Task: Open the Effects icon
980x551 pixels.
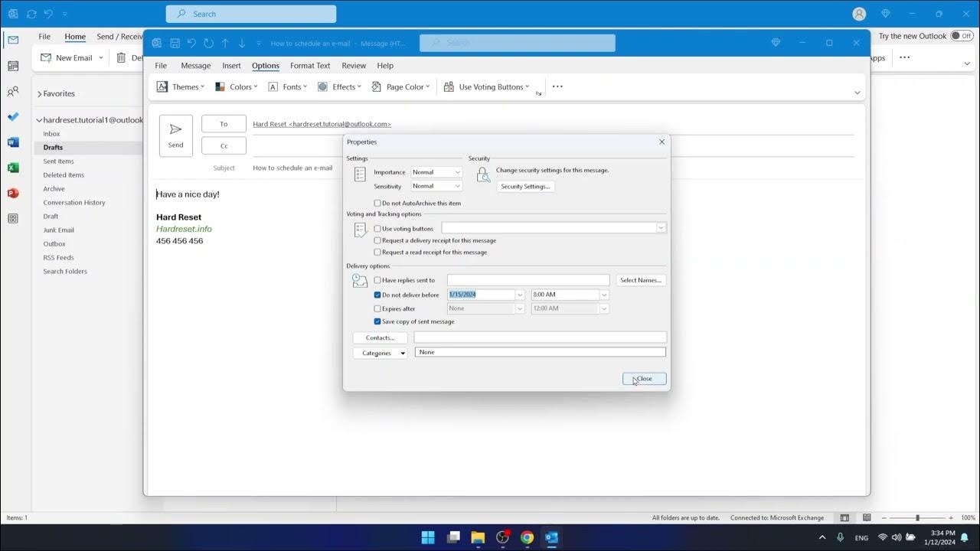Action: coord(322,86)
